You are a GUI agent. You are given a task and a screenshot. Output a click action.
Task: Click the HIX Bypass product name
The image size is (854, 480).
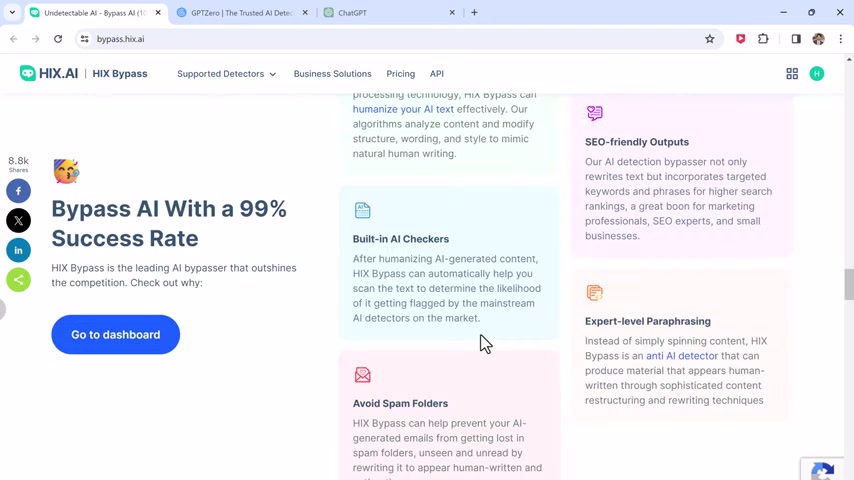[120, 74]
